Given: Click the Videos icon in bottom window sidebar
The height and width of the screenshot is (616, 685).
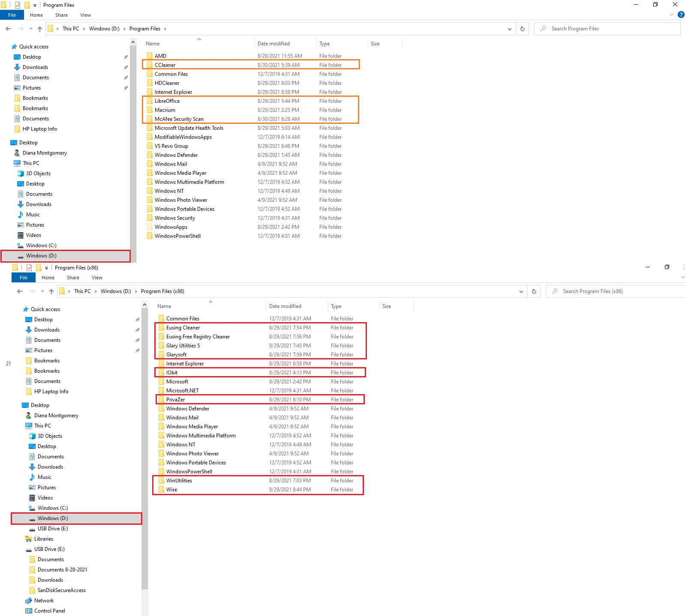Looking at the screenshot, I should coord(32,498).
